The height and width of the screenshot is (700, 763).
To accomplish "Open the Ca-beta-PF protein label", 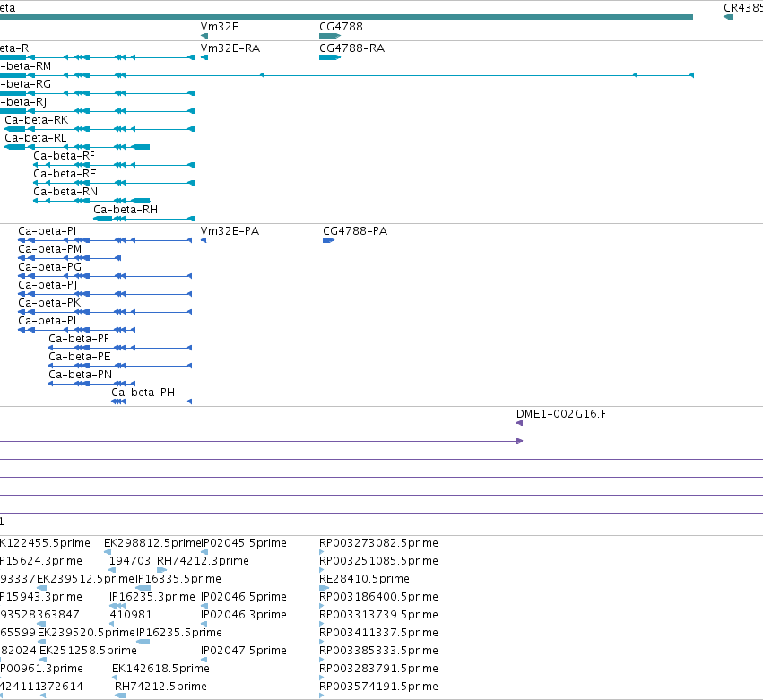I will point(79,339).
